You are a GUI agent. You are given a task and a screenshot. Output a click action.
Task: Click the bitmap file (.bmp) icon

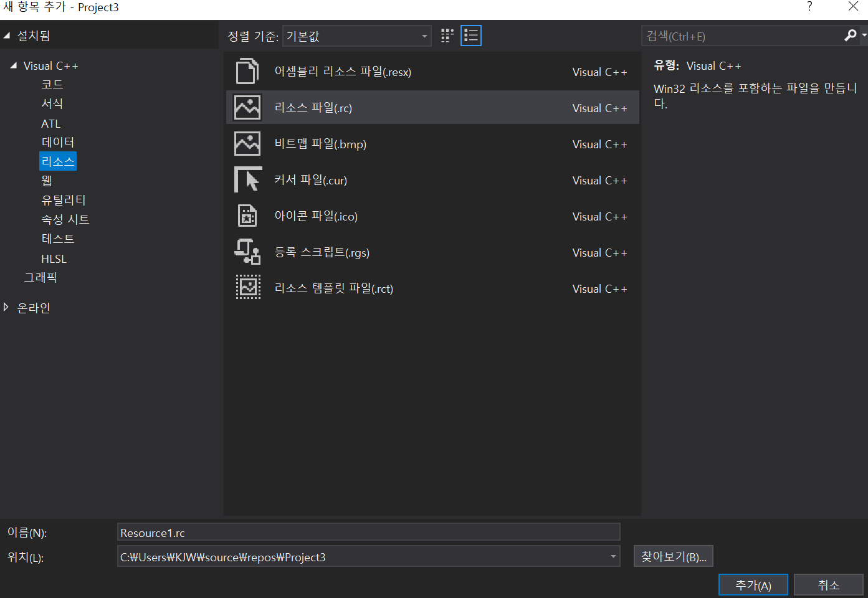point(247,144)
